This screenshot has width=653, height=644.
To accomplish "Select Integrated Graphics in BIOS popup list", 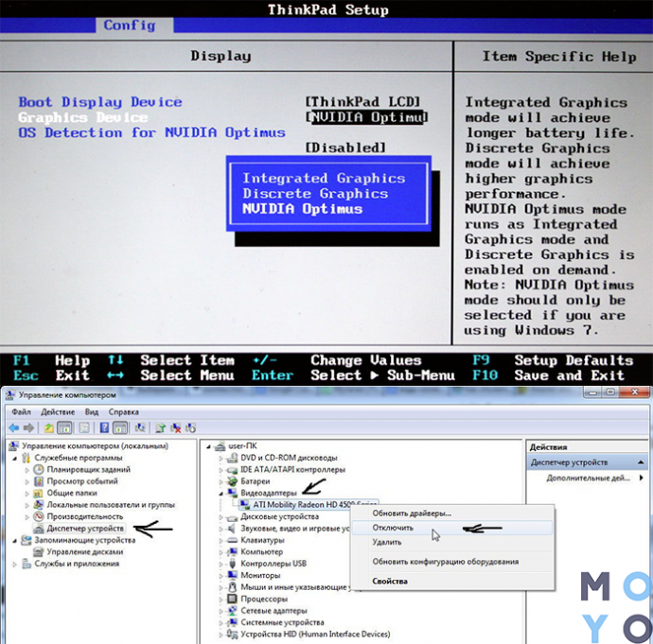I will [x=323, y=179].
